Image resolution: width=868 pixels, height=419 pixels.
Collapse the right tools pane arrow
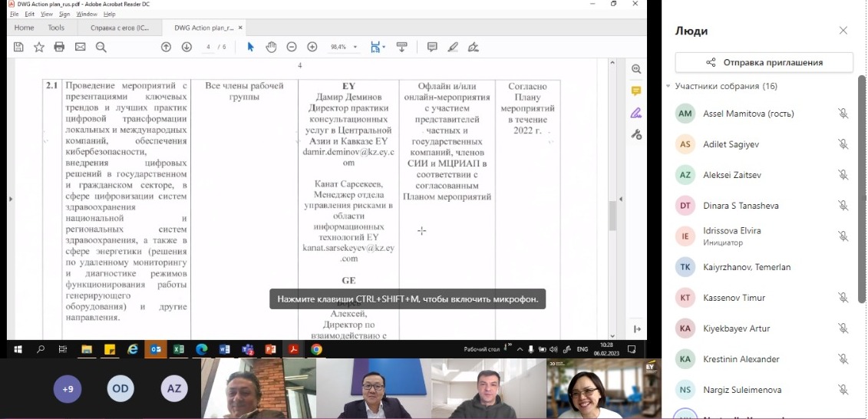(x=621, y=200)
